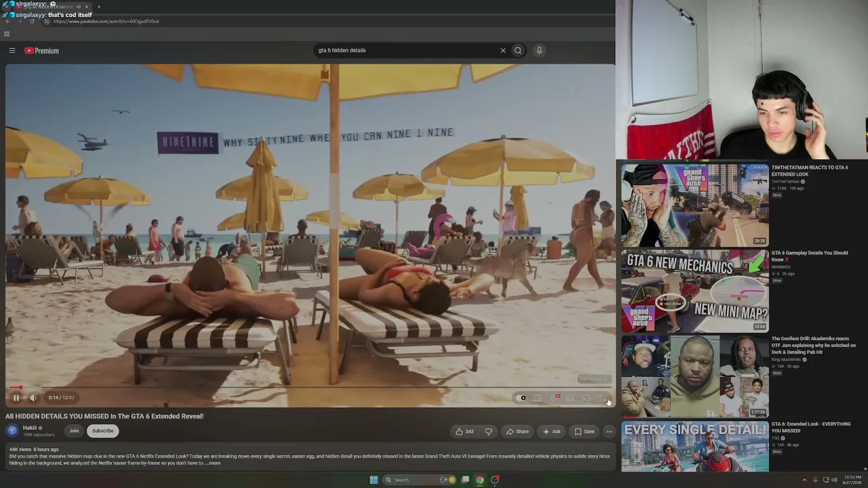Toggle autoplay switch in player
The width and height of the screenshot is (868, 488).
click(521, 398)
